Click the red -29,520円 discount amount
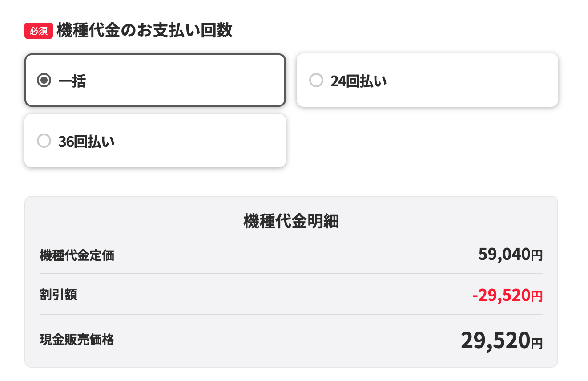588x381 pixels. click(507, 295)
